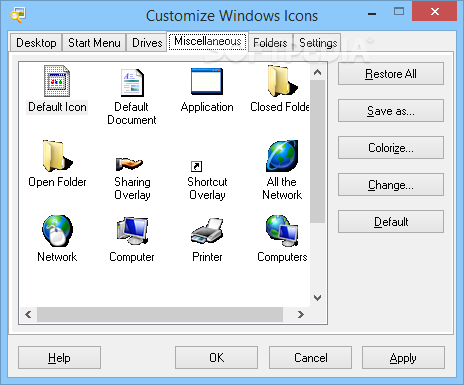The image size is (464, 385).
Task: Reset icon with Default button
Action: point(391,222)
